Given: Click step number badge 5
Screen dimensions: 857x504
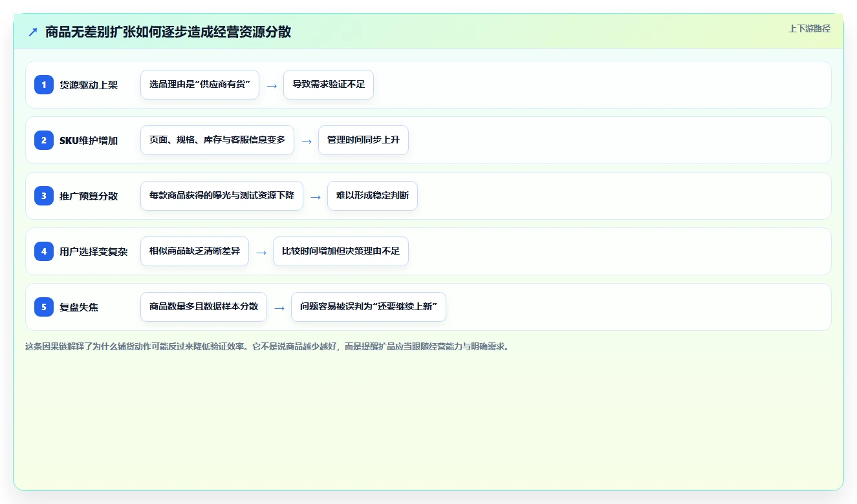Looking at the screenshot, I should pyautogui.click(x=44, y=307).
